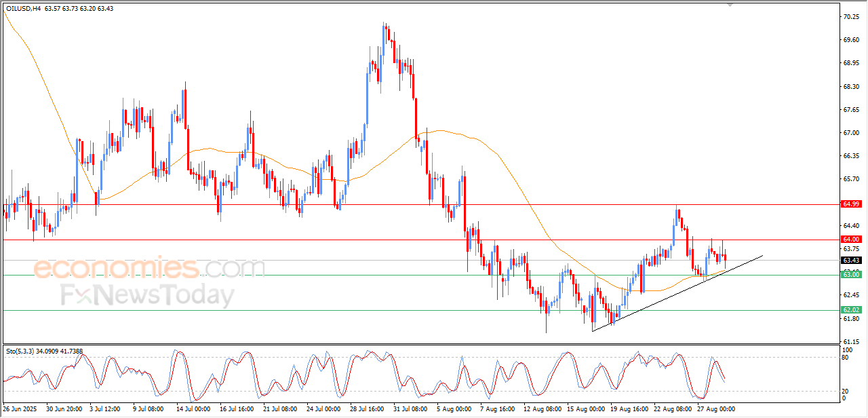Click the 26 Jun 2025 date label
Viewport: 868px width, 418px height.
tap(20, 409)
